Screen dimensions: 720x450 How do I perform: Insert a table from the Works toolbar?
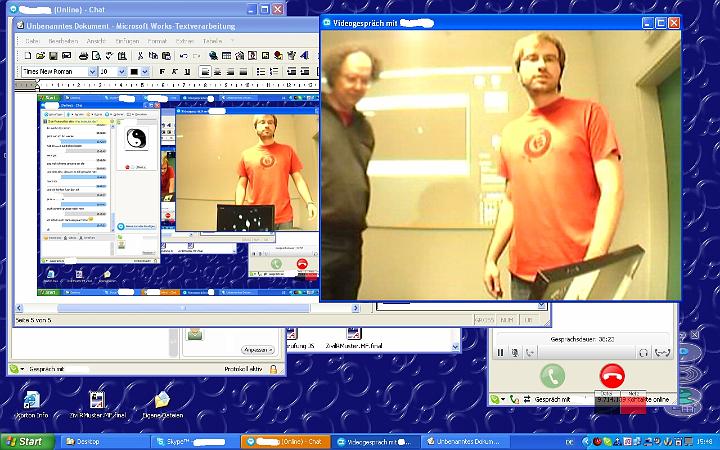pos(226,56)
